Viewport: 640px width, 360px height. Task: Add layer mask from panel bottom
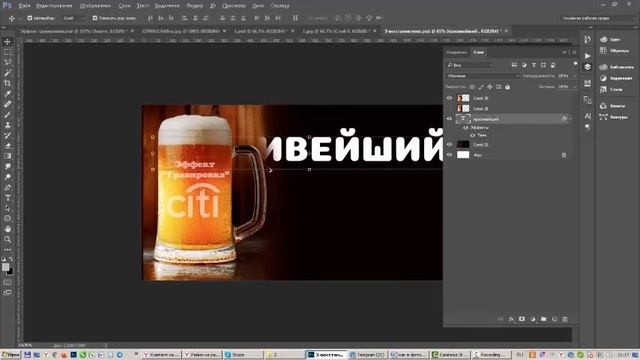point(522,319)
